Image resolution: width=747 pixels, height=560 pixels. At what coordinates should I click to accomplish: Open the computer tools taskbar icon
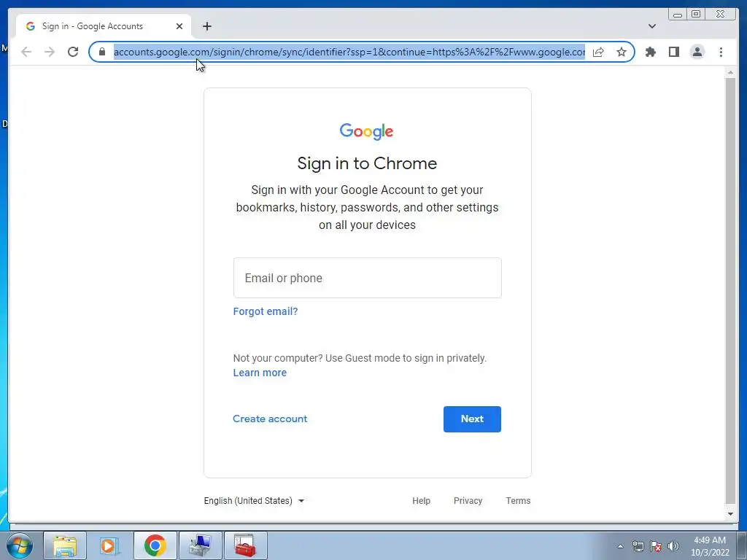201,545
